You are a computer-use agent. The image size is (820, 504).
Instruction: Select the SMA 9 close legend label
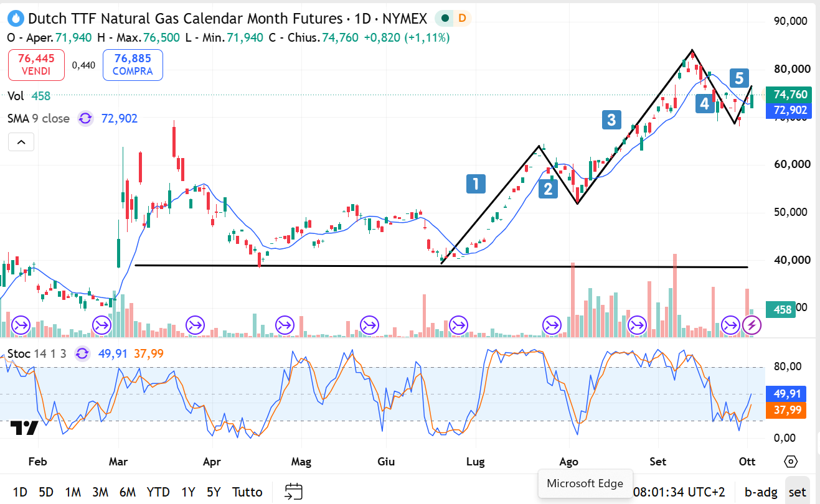[39, 118]
